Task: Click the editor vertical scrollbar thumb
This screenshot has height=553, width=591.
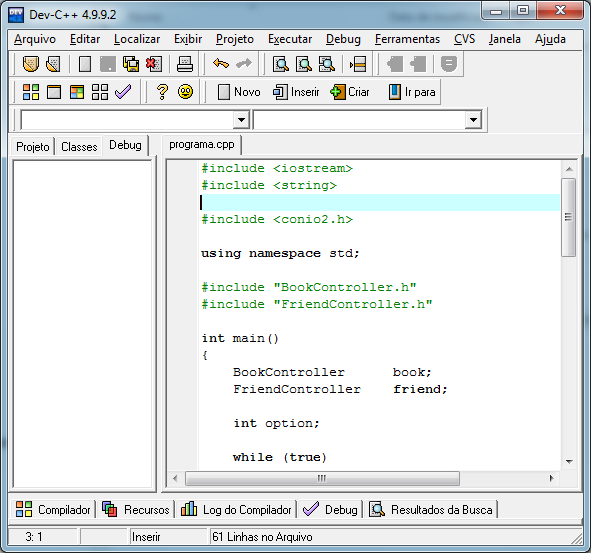Action: (x=568, y=218)
